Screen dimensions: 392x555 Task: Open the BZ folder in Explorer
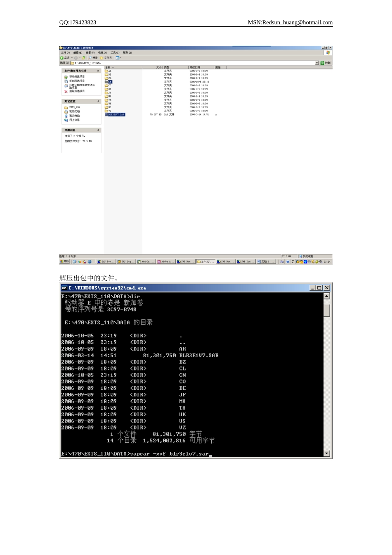click(x=108, y=75)
